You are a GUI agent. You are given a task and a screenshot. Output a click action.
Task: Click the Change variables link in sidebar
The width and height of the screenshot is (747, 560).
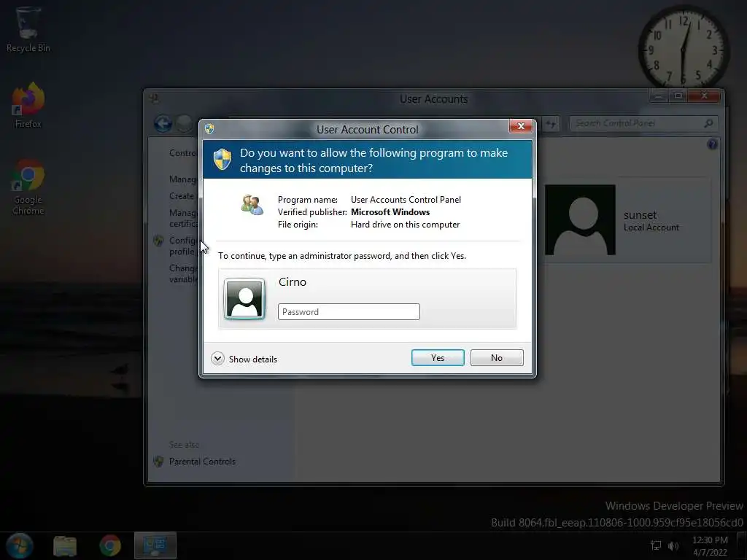tap(183, 273)
